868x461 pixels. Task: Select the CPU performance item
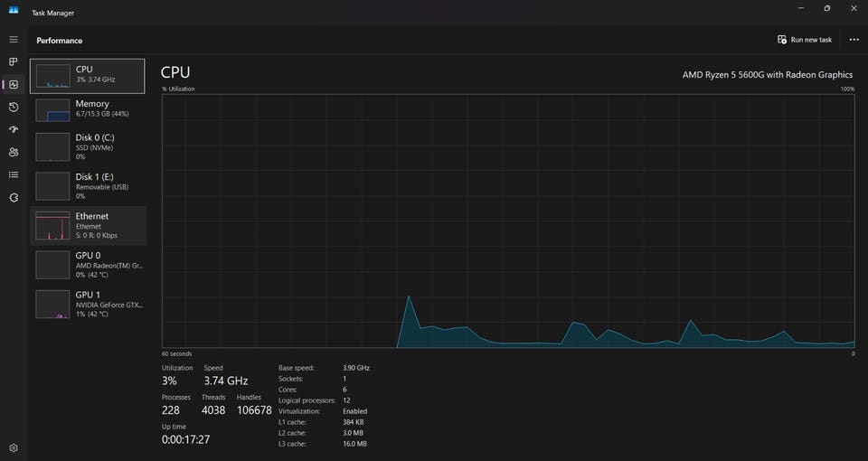tap(88, 76)
